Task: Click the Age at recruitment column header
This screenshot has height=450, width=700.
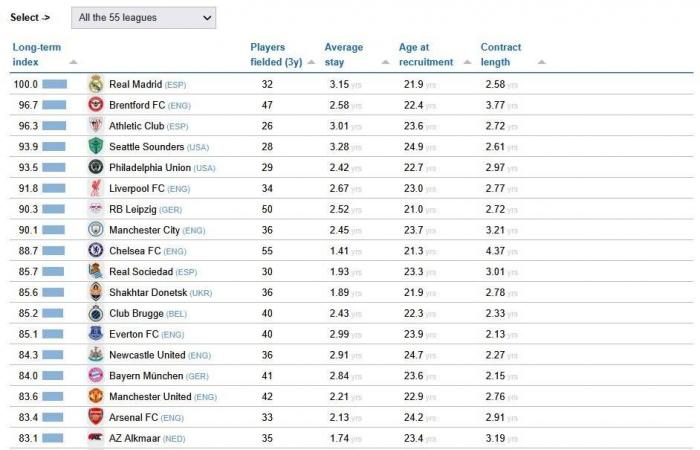Action: point(425,55)
